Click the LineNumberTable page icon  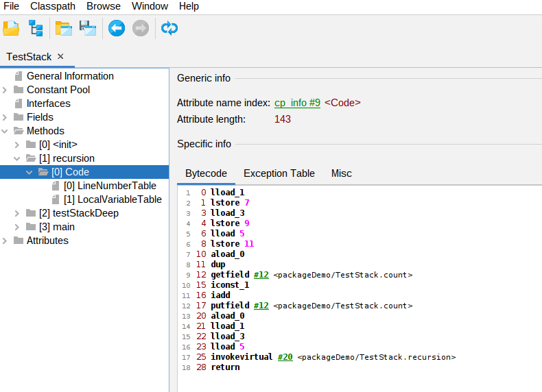(x=56, y=186)
